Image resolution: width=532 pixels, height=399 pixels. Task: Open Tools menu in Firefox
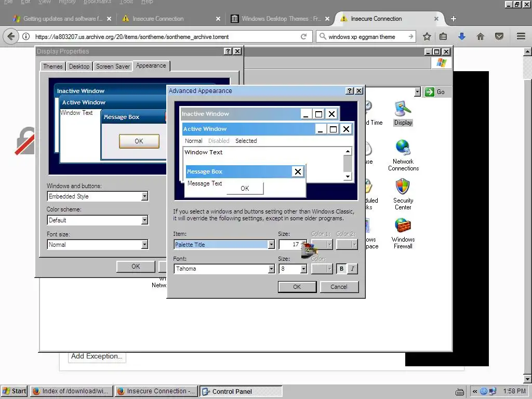click(126, 2)
